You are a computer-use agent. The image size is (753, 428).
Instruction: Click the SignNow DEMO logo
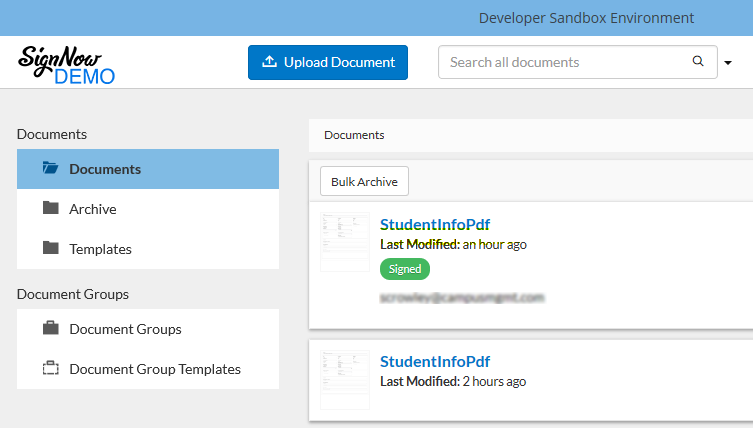click(66, 63)
